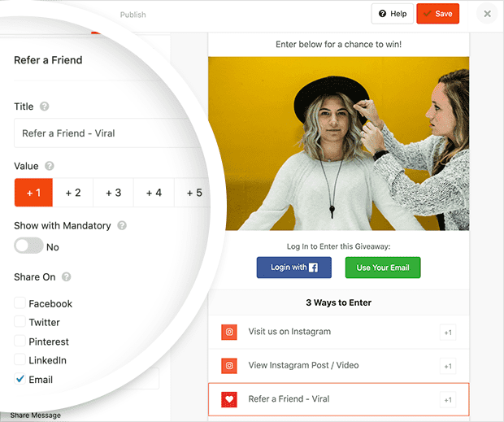Image resolution: width=504 pixels, height=422 pixels.
Task: Save the giveaway
Action: click(x=438, y=14)
